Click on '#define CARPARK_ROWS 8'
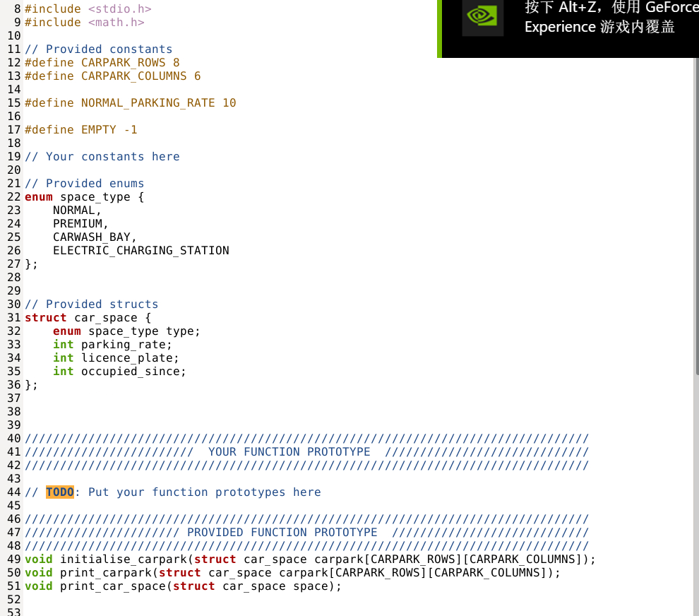This screenshot has height=616, width=699. pyautogui.click(x=102, y=62)
